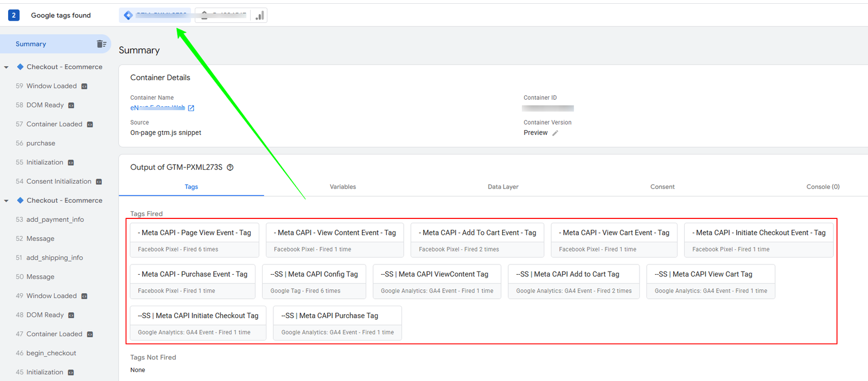Open the Consent tab
The image size is (868, 381).
(662, 187)
